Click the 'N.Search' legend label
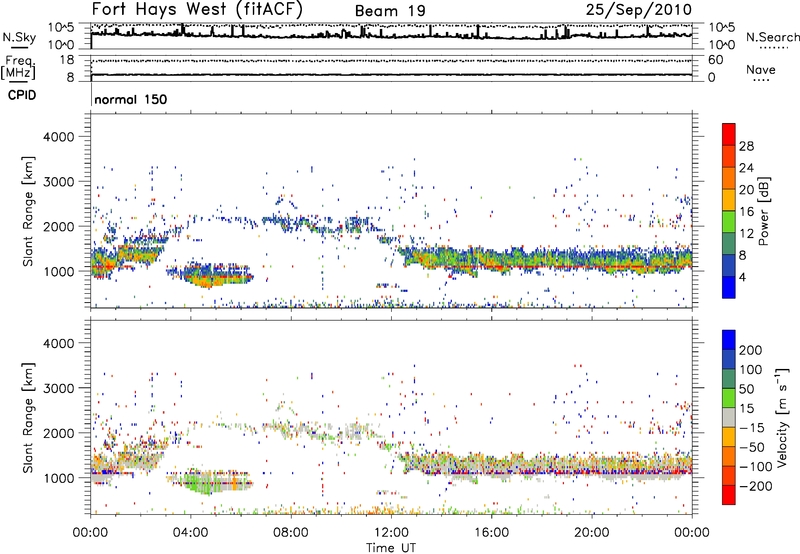This screenshot has height=554, width=800. pyautogui.click(x=772, y=37)
